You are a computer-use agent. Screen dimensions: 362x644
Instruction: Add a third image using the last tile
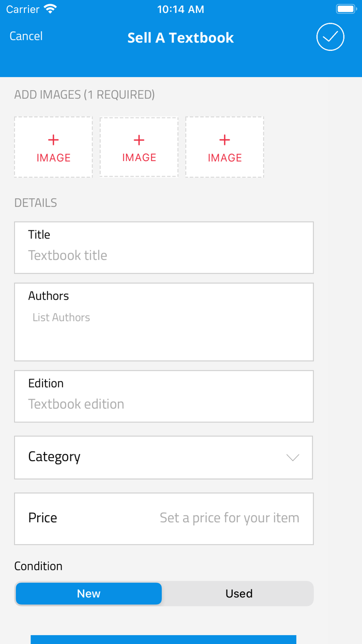pyautogui.click(x=224, y=148)
